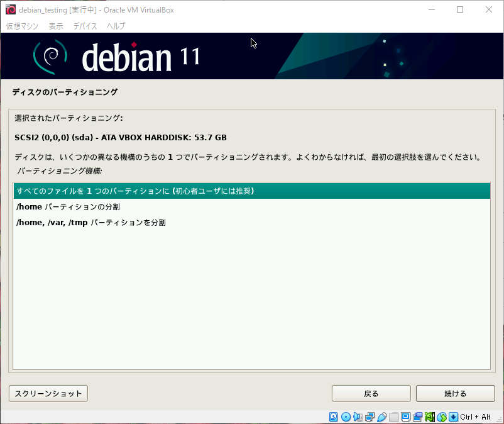
Task: Click the mouse integration status icon
Action: 442,417
